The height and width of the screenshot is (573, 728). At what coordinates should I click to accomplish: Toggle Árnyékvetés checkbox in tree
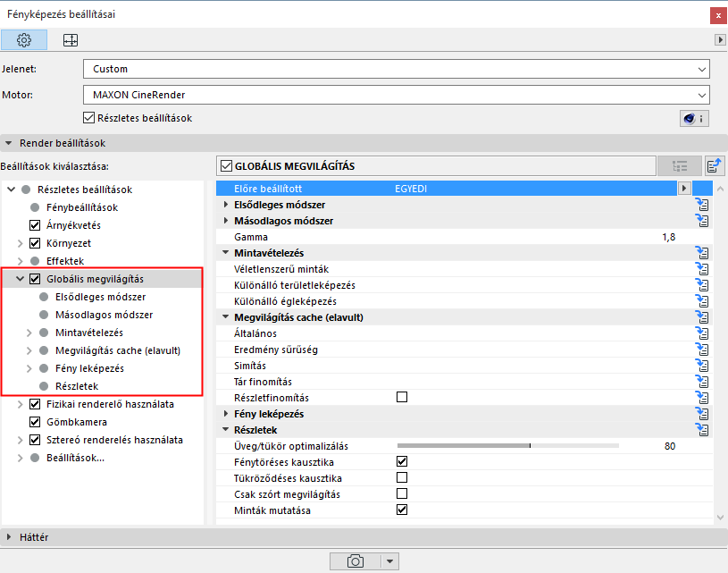[x=35, y=225]
